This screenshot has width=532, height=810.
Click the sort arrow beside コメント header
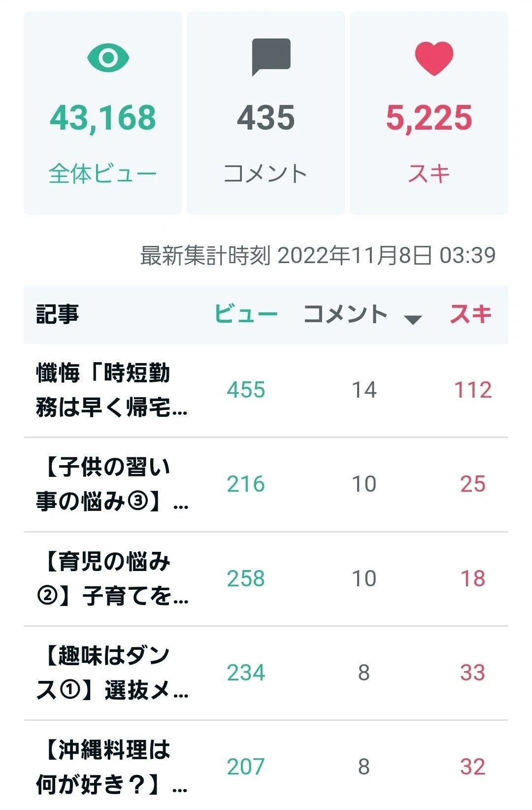tap(413, 320)
